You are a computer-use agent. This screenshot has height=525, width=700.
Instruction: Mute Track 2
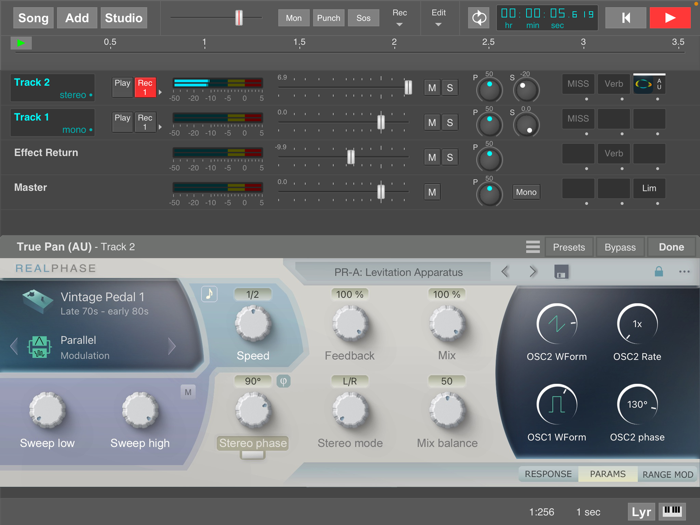pyautogui.click(x=432, y=88)
